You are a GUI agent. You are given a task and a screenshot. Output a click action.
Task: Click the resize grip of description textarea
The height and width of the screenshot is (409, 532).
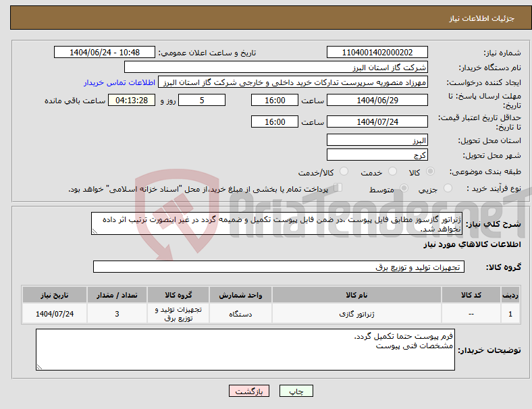95,231
